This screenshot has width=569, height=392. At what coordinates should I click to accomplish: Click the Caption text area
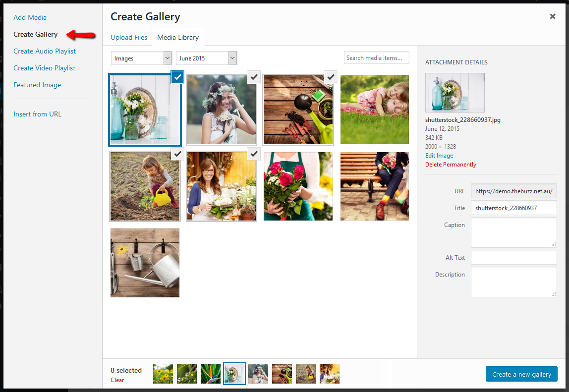(514, 232)
